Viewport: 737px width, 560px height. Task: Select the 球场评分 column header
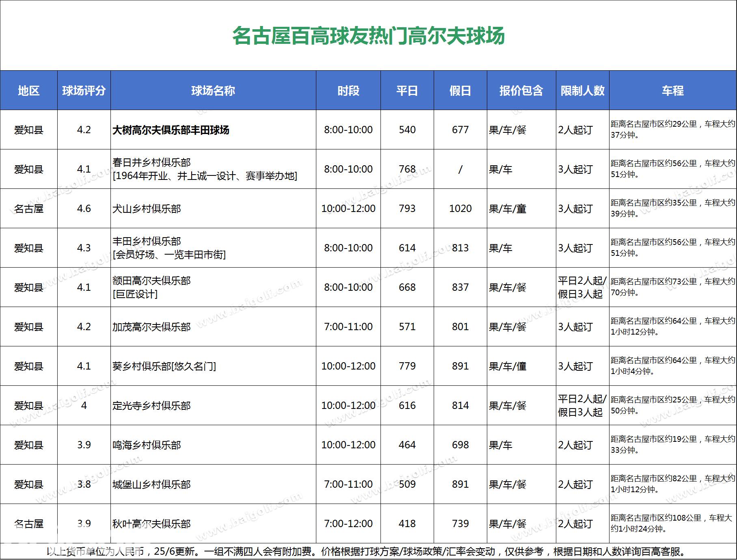[84, 90]
